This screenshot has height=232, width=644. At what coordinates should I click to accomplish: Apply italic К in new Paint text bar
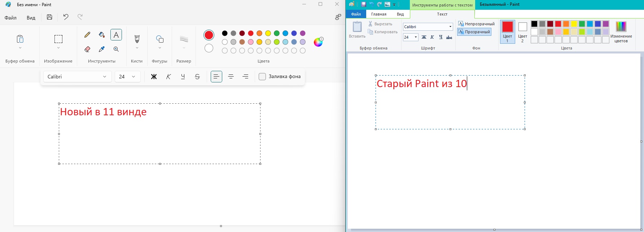(168, 77)
